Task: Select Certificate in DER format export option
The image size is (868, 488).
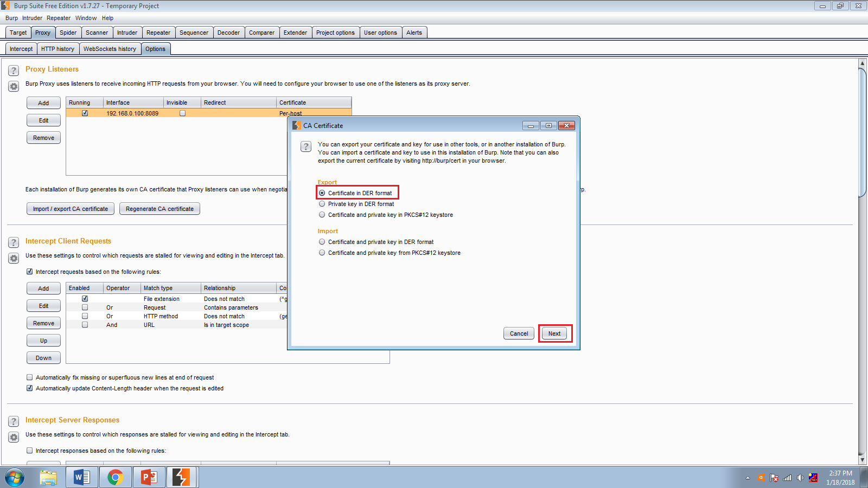Action: [x=322, y=193]
